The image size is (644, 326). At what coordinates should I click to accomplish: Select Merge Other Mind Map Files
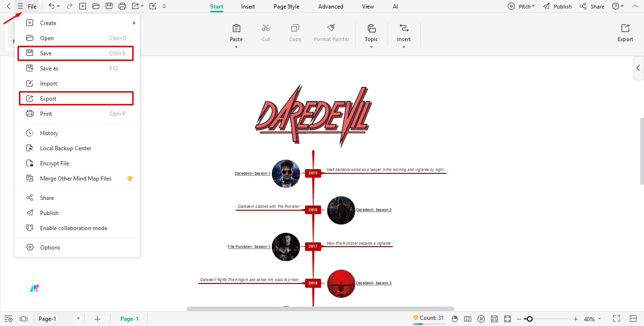click(77, 178)
